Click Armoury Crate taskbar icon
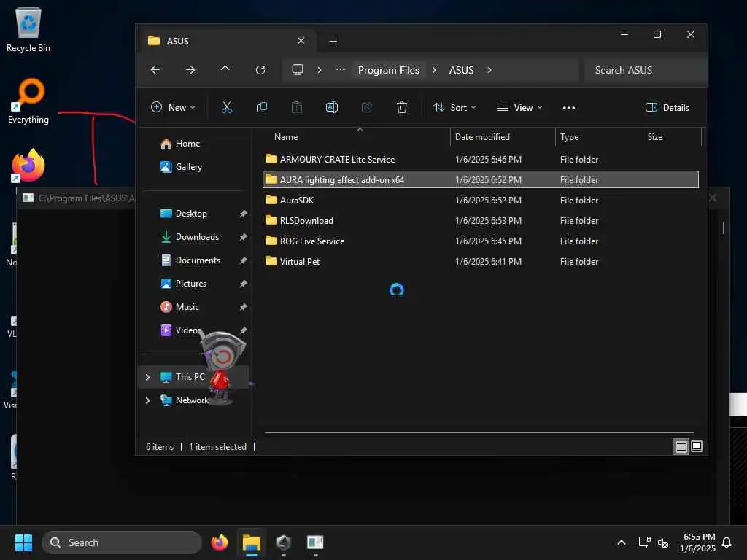The height and width of the screenshot is (560, 747). [284, 542]
